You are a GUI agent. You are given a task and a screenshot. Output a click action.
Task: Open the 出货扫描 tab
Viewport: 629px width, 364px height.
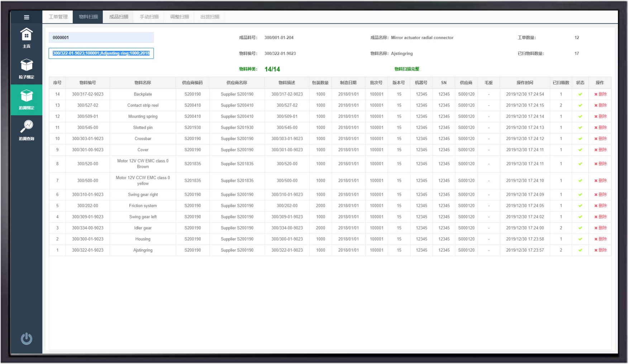[210, 17]
